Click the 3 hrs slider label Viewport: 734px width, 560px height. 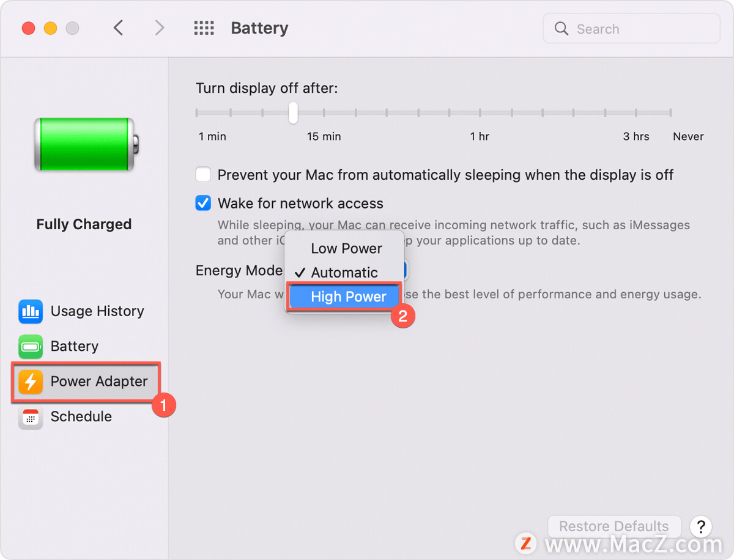tap(636, 136)
